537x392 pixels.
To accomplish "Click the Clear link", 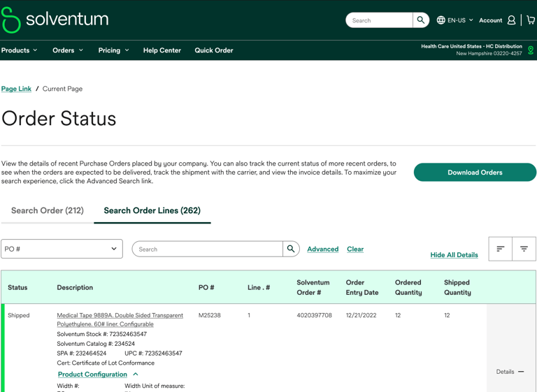I will tap(355, 249).
